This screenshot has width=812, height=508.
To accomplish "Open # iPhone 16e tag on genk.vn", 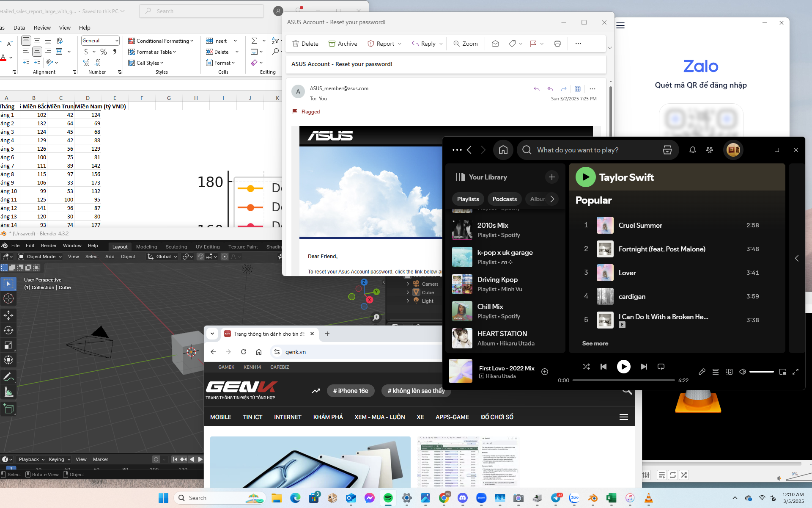I will coord(351,391).
